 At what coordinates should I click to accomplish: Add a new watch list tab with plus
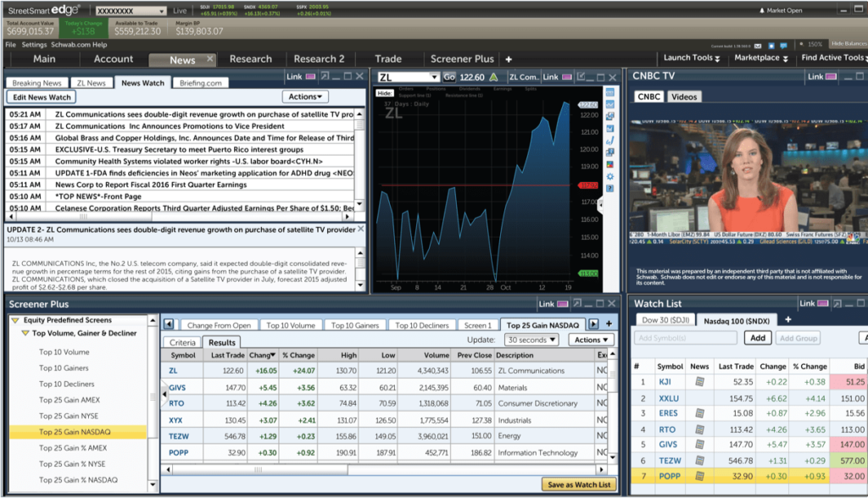point(787,319)
